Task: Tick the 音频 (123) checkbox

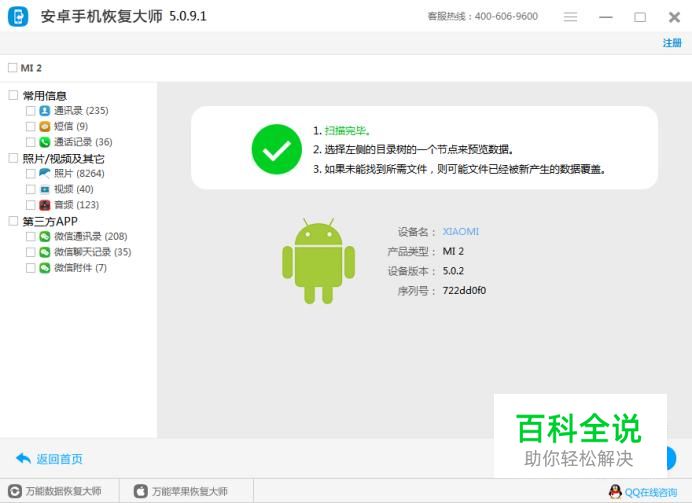Action: pos(30,205)
